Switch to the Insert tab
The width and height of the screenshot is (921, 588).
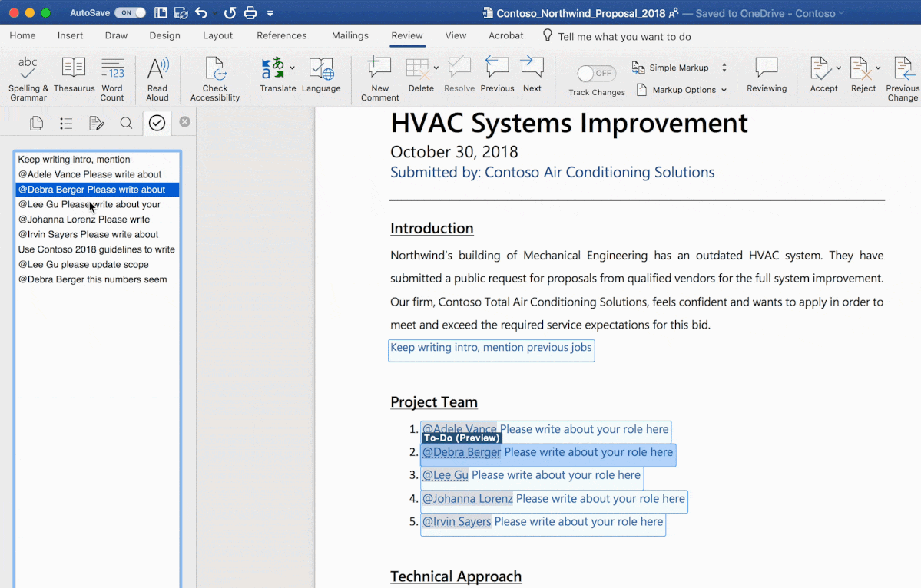[70, 35]
